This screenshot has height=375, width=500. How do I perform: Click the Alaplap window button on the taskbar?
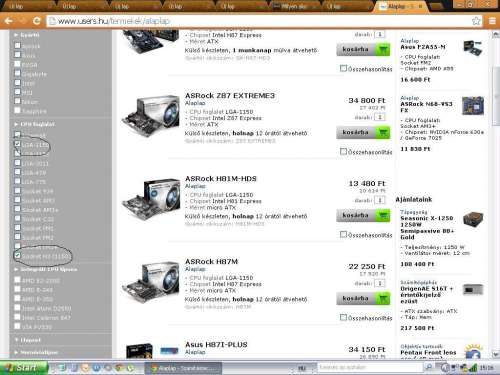click(183, 368)
